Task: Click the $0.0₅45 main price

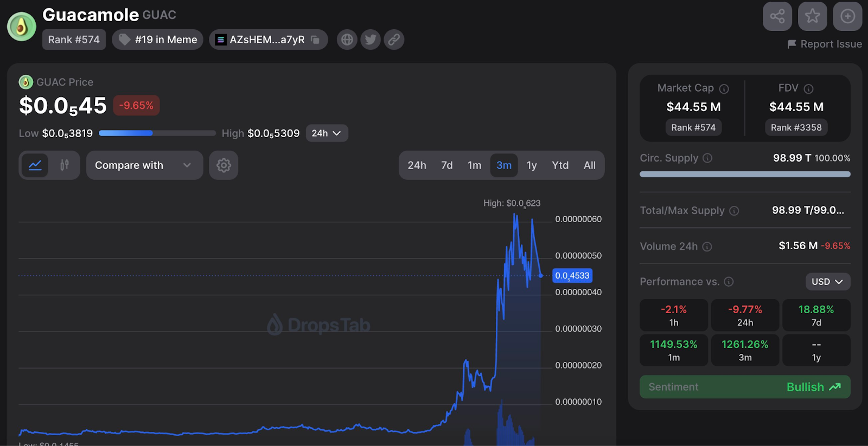Action: (x=63, y=106)
